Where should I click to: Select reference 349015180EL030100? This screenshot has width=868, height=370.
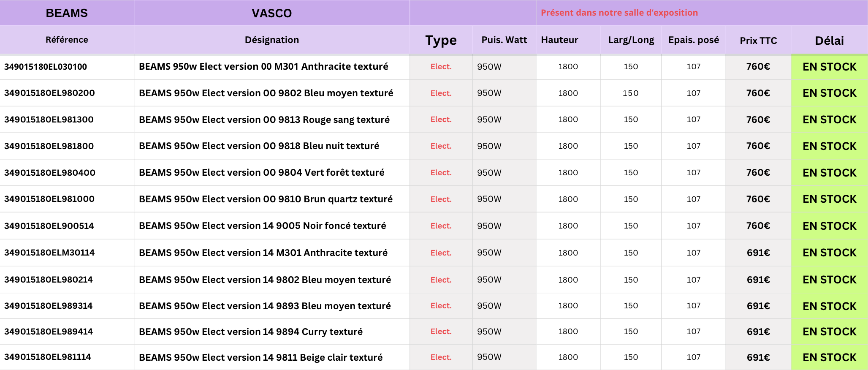point(46,67)
